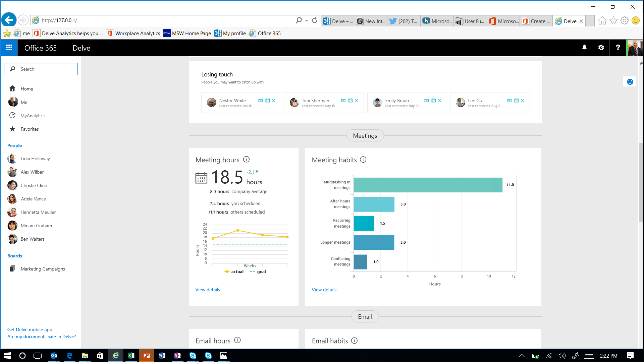The image size is (644, 362).
Task: Switch to the Create browser tab
Action: point(537,21)
